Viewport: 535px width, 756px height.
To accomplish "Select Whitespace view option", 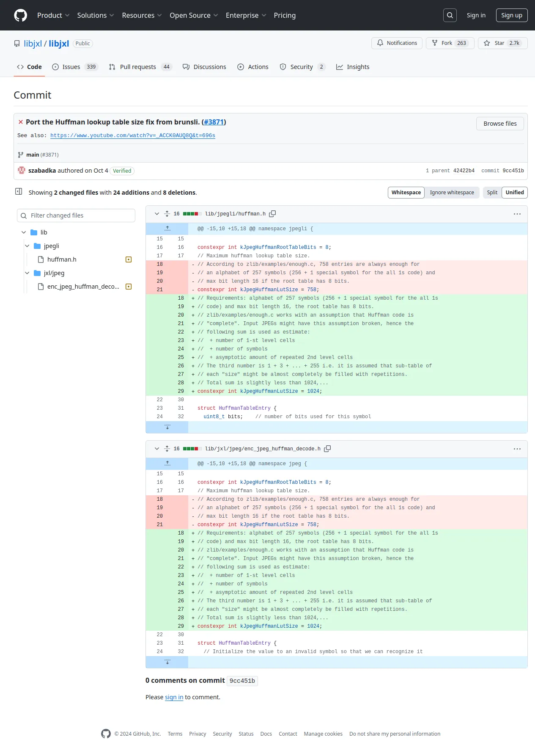I will (406, 193).
